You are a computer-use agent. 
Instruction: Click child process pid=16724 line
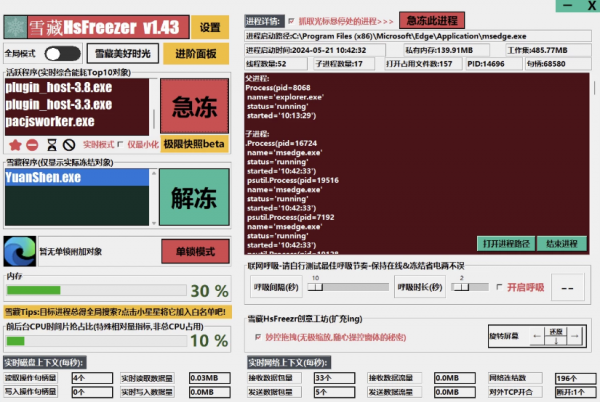point(282,143)
